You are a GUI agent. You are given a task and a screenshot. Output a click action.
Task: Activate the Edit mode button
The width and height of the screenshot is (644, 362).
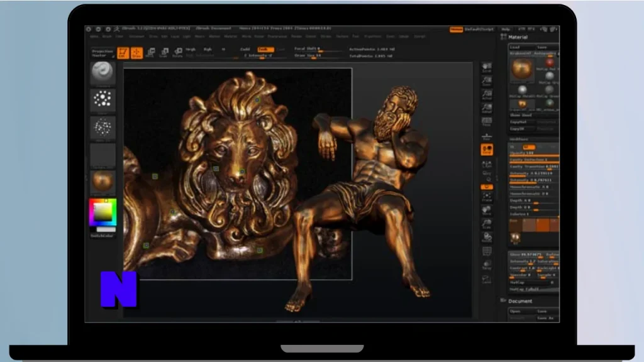[x=123, y=53]
